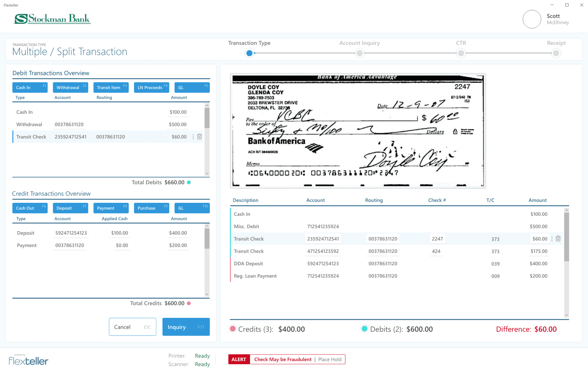Edit Transit Check account 471254123592
This screenshot has height=371, width=588.
coord(323,251)
